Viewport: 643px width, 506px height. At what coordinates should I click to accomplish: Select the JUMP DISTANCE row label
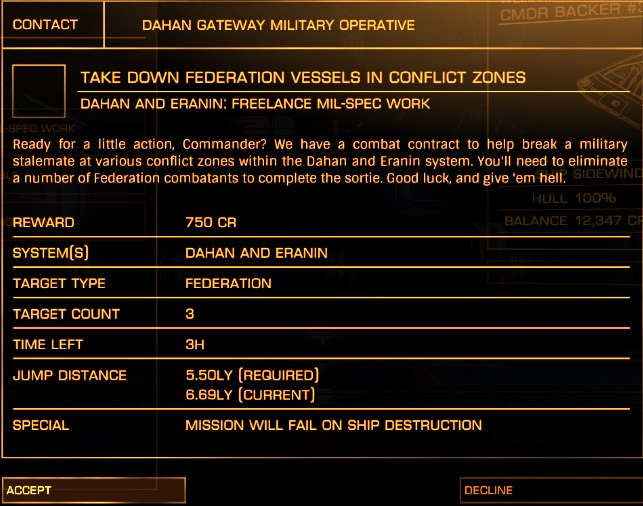coord(69,375)
